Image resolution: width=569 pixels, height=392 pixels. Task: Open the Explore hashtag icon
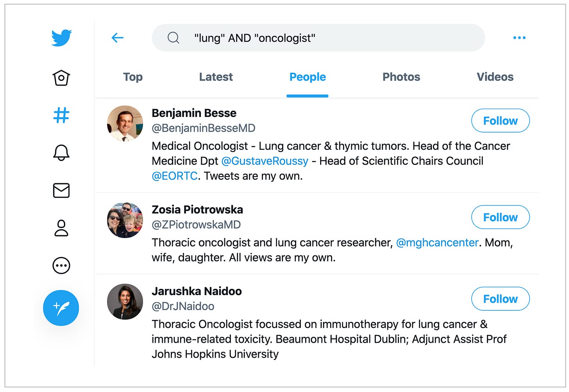click(x=61, y=115)
